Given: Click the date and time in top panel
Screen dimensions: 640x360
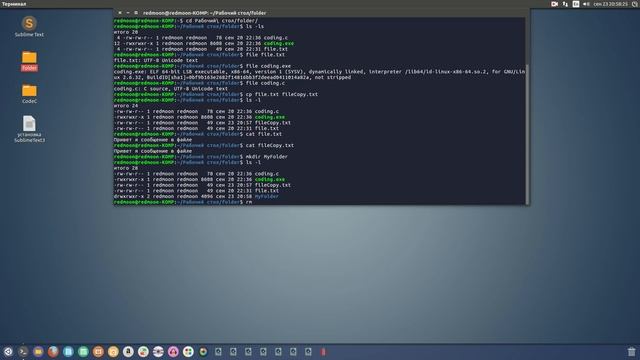Looking at the screenshot, I should click(610, 4).
